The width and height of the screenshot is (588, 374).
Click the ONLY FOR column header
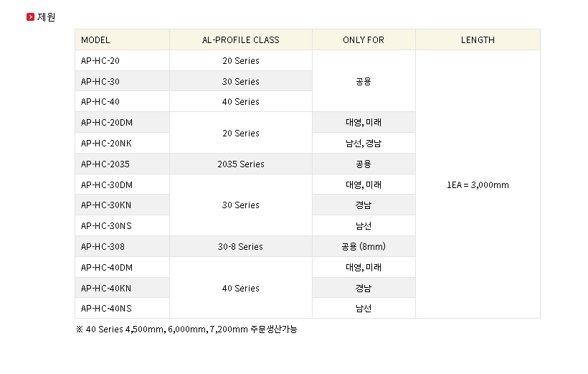pos(364,39)
